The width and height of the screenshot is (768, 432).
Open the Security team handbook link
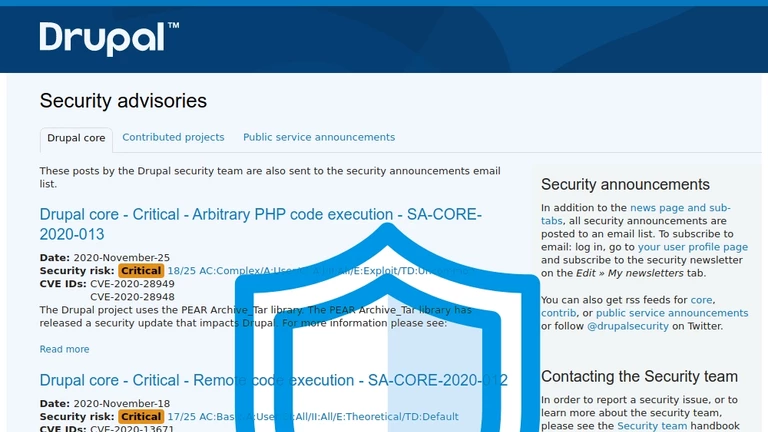click(x=651, y=426)
